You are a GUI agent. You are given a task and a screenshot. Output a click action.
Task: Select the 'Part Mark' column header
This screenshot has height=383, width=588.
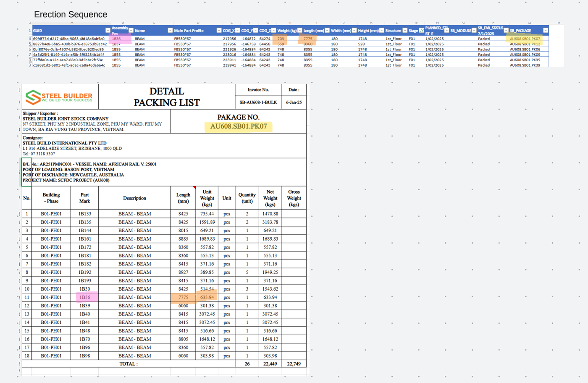[x=85, y=198]
